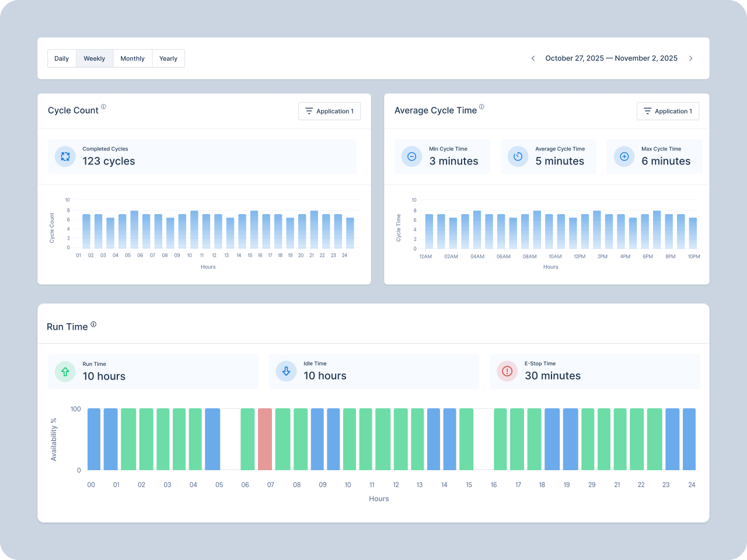Open Application 1 filter on Cycle Count

point(329,111)
